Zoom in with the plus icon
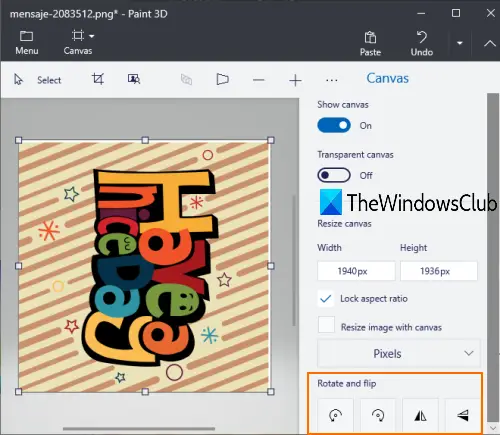Viewport: 500px width, 435px height. click(x=295, y=80)
